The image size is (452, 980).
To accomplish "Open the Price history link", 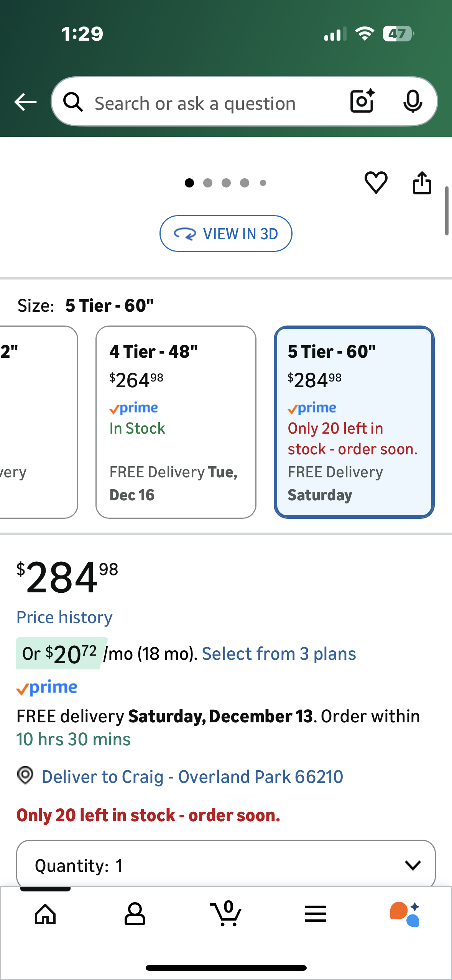I will tap(64, 617).
